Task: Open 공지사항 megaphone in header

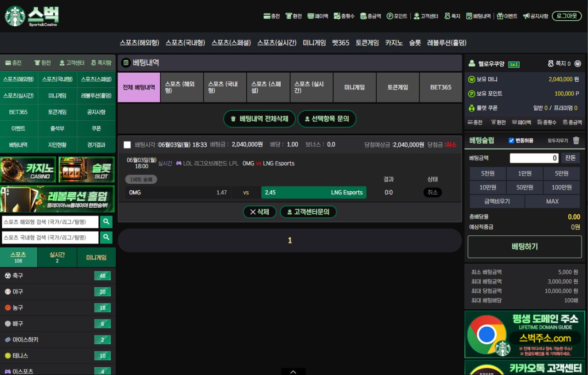Action: pyautogui.click(x=535, y=16)
